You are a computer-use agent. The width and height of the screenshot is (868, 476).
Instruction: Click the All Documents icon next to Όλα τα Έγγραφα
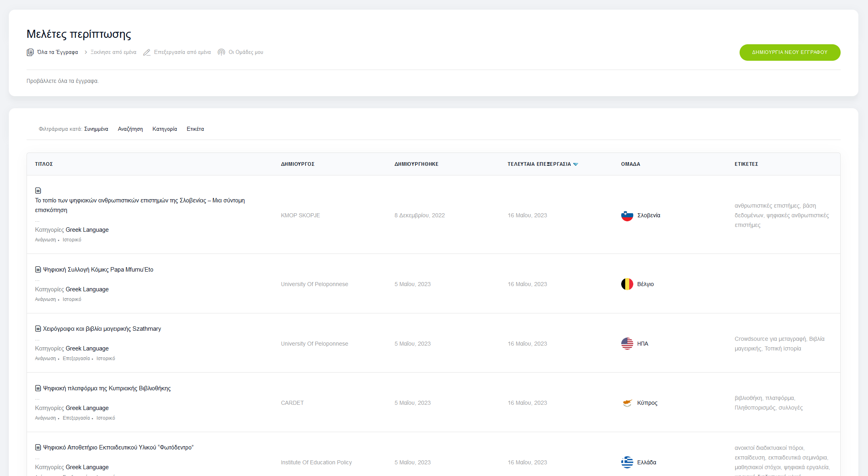point(30,52)
